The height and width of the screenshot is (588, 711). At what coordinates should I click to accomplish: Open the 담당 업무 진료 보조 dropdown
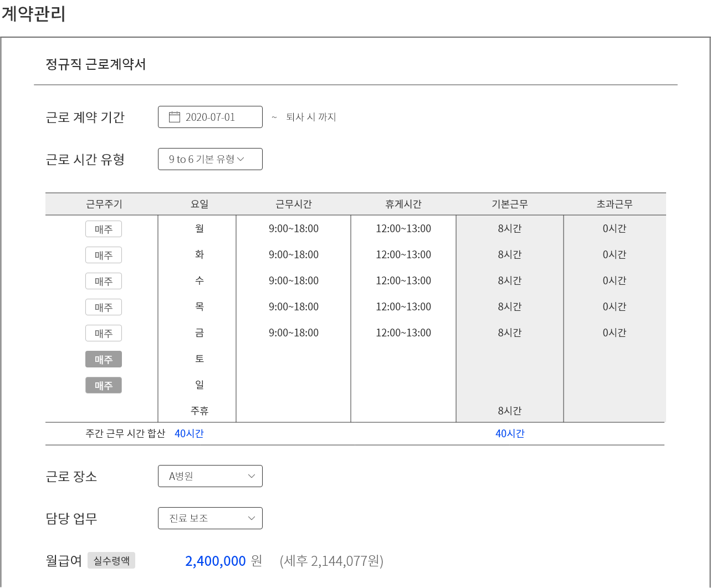click(210, 518)
